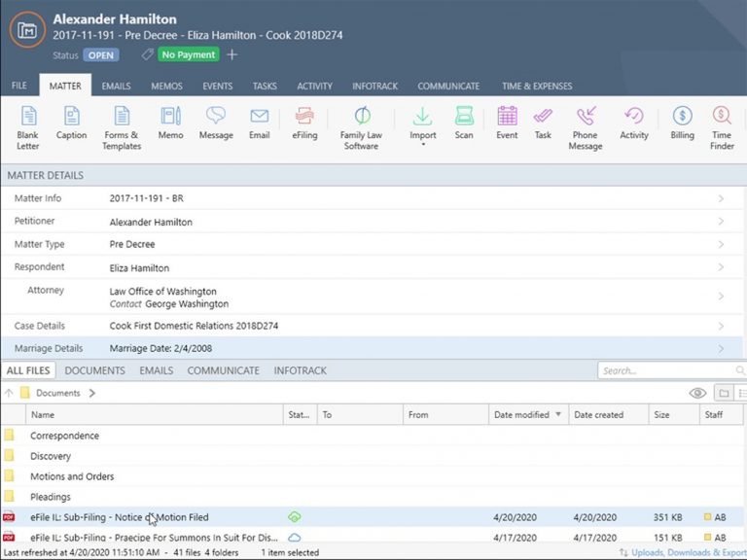The height and width of the screenshot is (560, 747).
Task: Open the Time Finder
Action: coord(722,127)
